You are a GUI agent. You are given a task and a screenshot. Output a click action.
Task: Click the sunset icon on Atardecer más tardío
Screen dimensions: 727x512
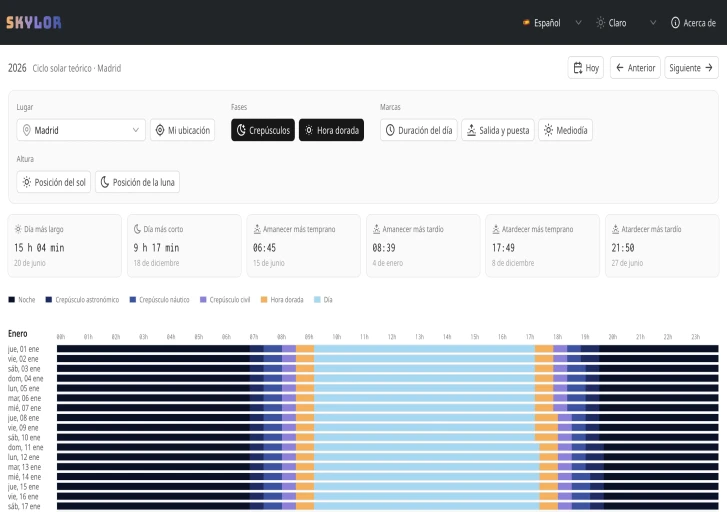pos(615,229)
